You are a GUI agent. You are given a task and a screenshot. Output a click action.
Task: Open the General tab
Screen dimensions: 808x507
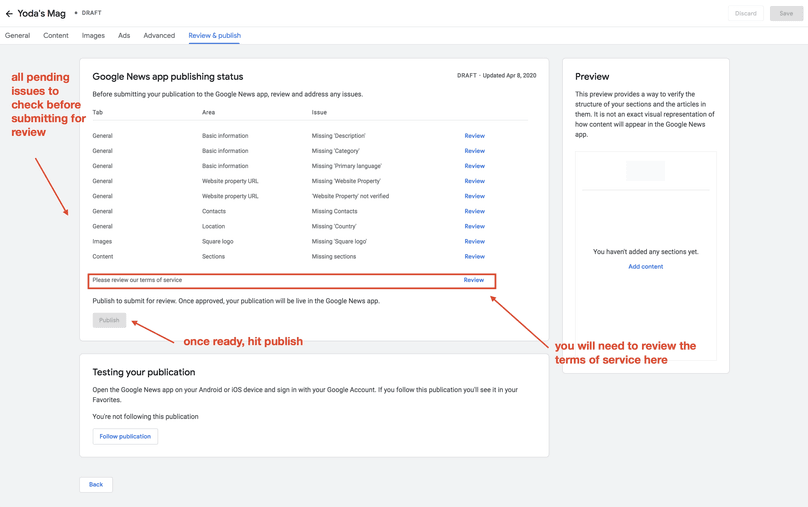coord(17,36)
